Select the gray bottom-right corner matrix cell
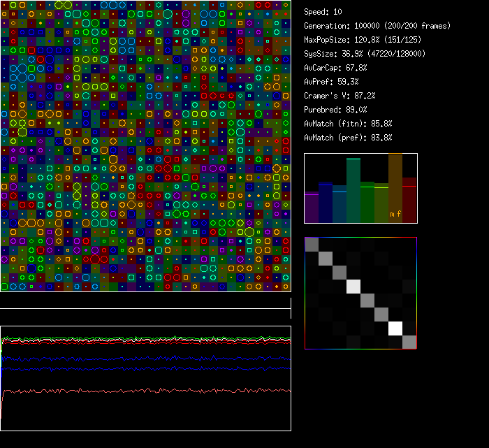The height and width of the screenshot is (448, 489). click(x=409, y=342)
